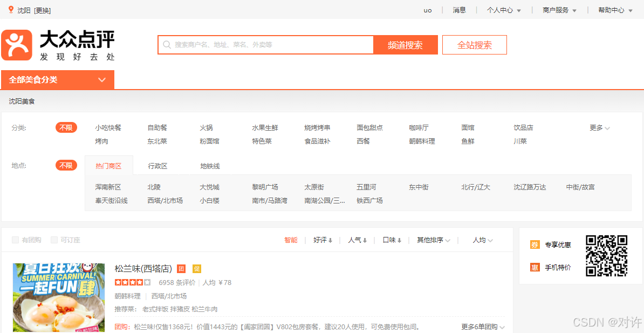Check the 有团购 checkbox

coord(15,240)
